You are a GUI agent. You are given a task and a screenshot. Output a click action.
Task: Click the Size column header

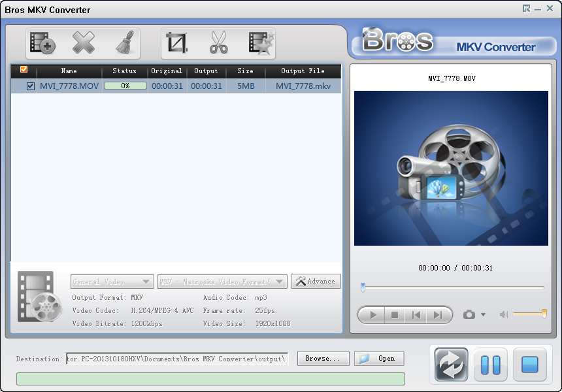(x=246, y=71)
